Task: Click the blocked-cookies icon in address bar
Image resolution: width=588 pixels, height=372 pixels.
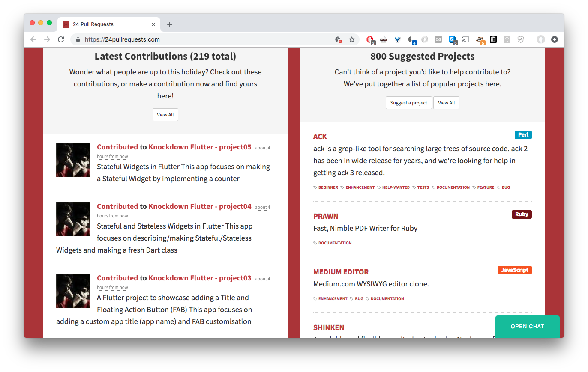Action: click(338, 39)
